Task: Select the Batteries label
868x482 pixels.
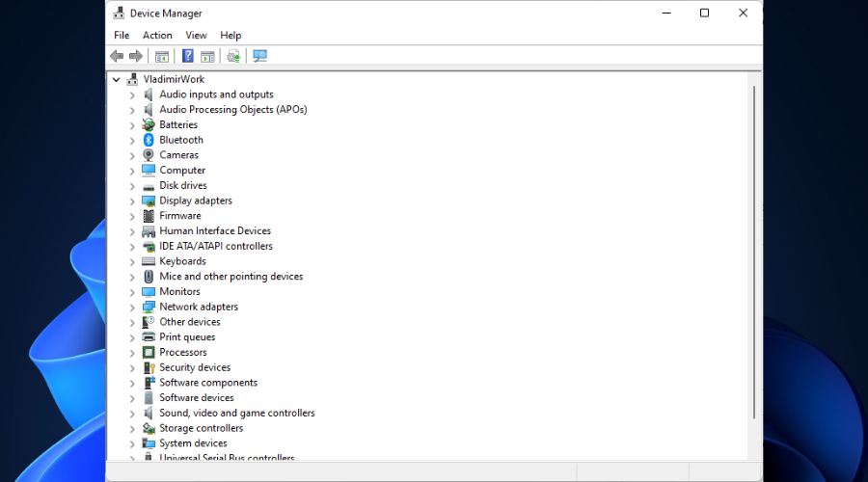Action: (178, 124)
